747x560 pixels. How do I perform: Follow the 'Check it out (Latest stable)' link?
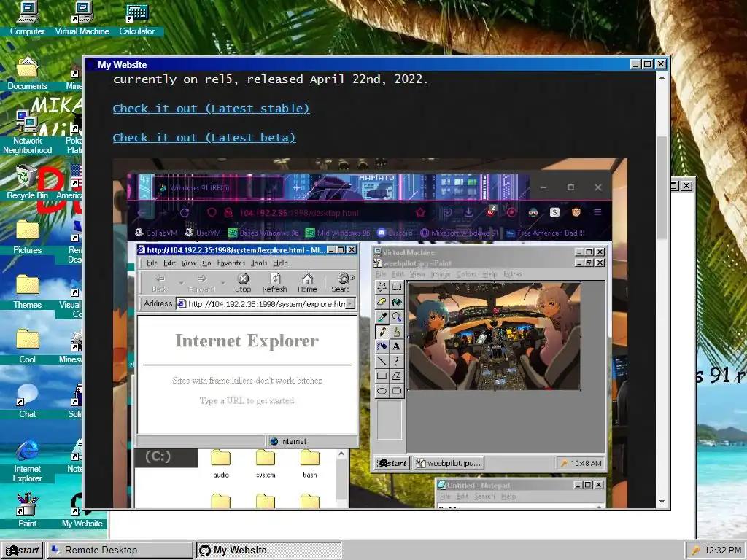(211, 109)
